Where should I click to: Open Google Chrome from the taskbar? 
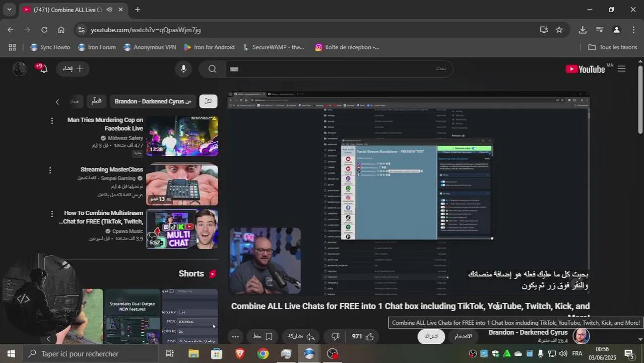[x=263, y=353]
